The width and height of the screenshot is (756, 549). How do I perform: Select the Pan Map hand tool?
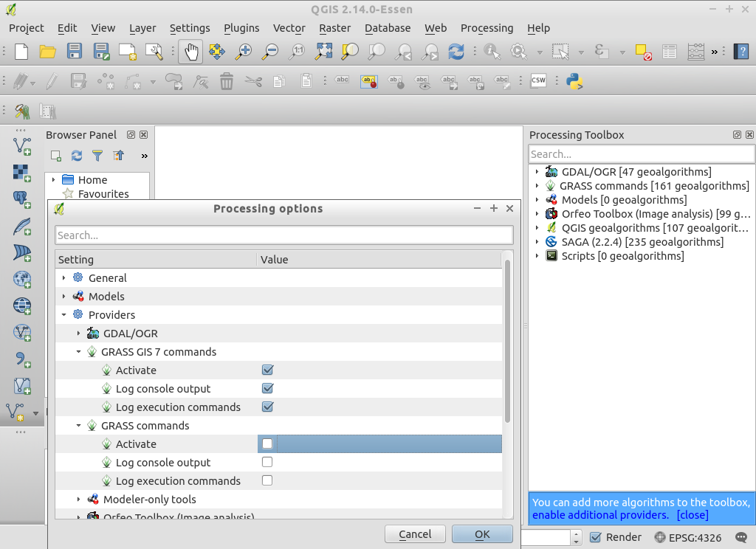click(x=191, y=52)
